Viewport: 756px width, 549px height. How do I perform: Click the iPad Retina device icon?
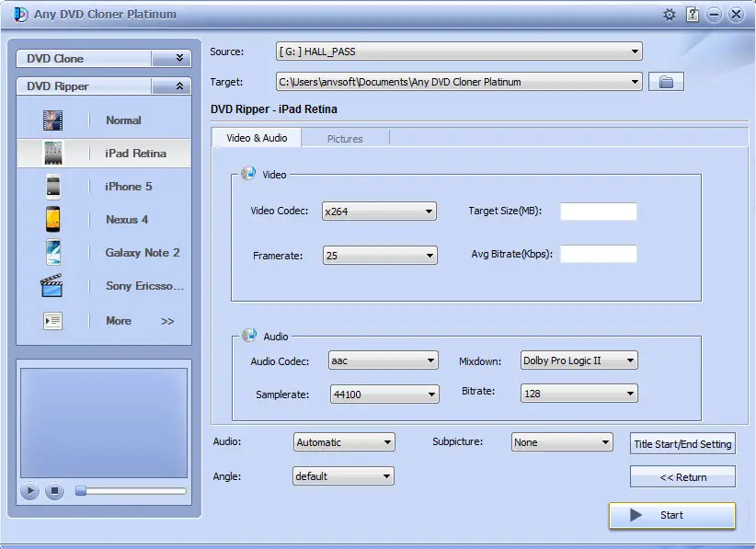point(53,154)
